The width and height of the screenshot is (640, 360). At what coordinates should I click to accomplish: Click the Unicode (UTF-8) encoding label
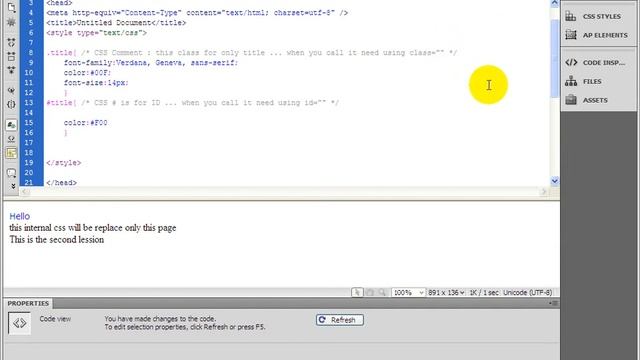(x=527, y=293)
